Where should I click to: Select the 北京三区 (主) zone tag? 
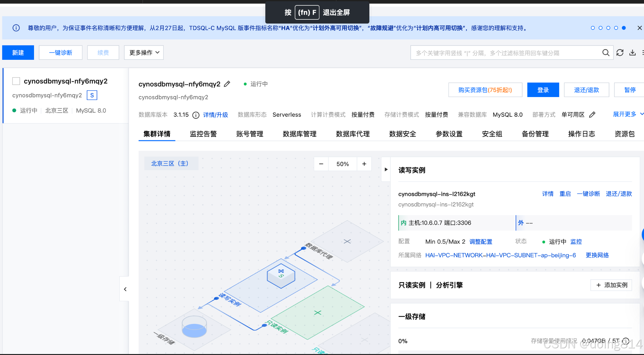tap(171, 164)
